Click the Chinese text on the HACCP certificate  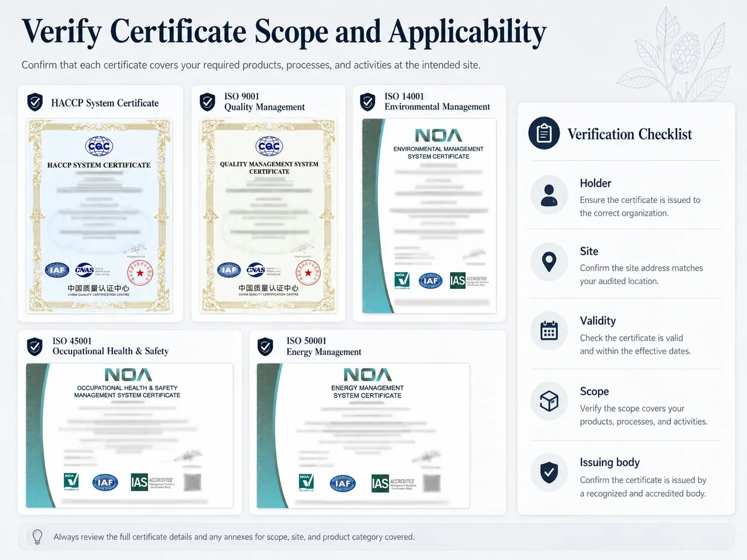[99, 288]
